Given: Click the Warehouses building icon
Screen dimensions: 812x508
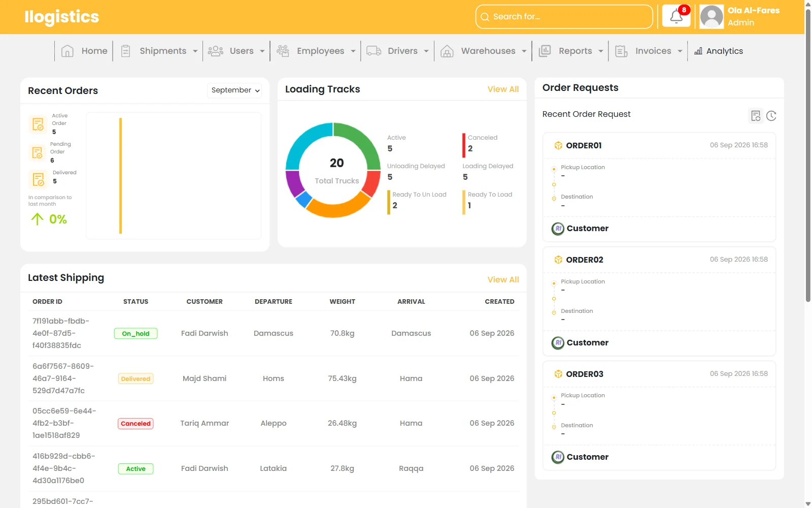Looking at the screenshot, I should click(447, 51).
